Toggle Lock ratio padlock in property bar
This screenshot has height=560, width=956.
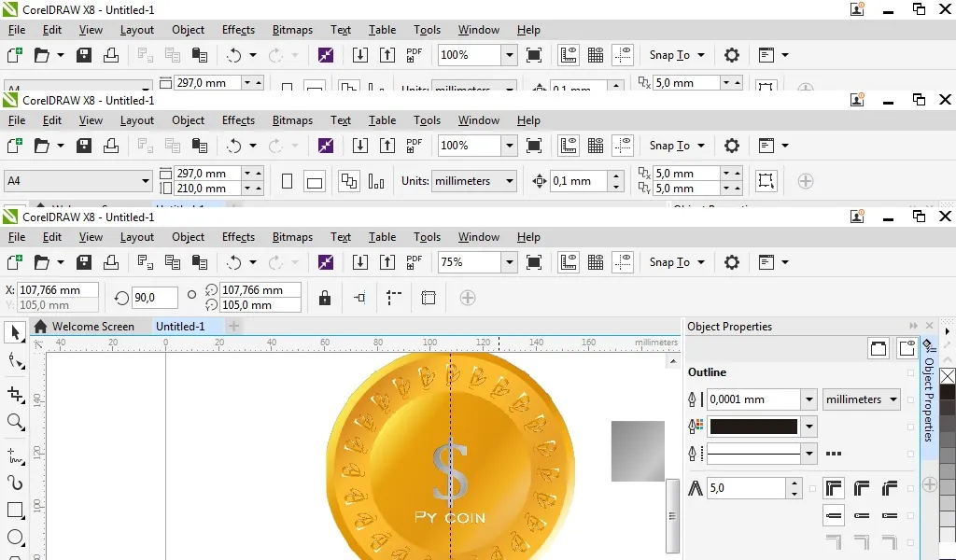(x=325, y=298)
